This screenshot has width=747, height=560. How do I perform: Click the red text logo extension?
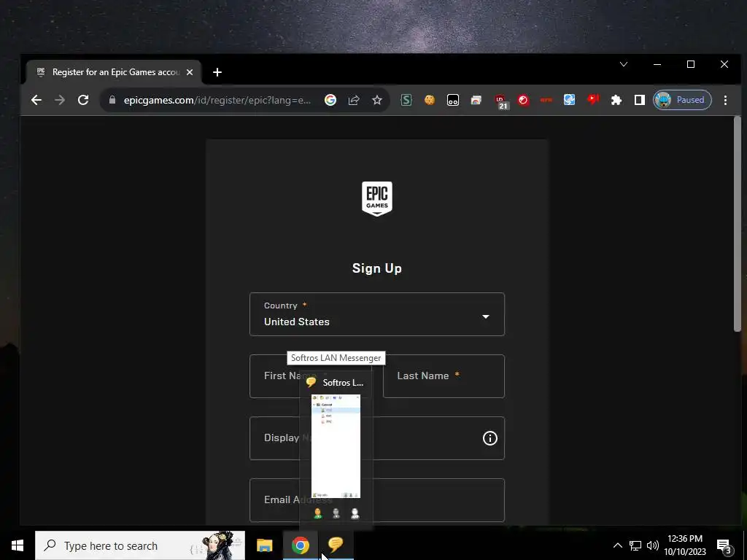click(546, 100)
